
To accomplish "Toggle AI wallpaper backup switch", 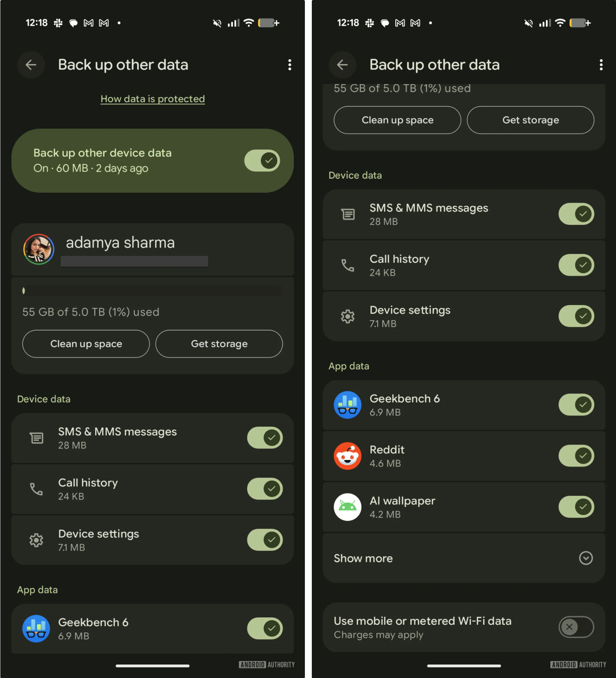I will point(576,507).
